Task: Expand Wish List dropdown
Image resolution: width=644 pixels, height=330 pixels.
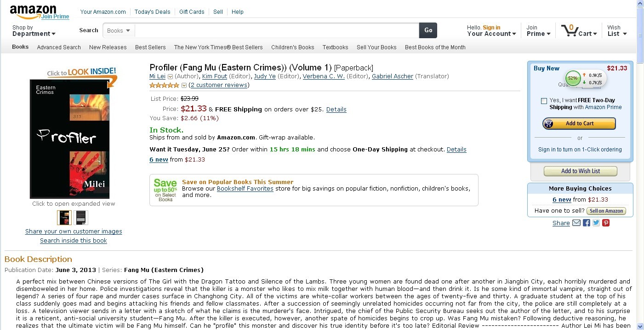Action: pyautogui.click(x=617, y=30)
